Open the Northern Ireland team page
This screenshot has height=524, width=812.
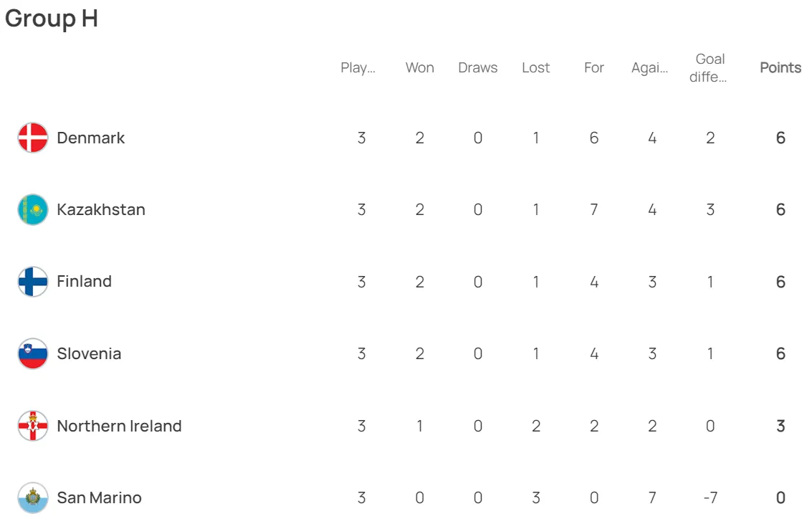pos(119,426)
